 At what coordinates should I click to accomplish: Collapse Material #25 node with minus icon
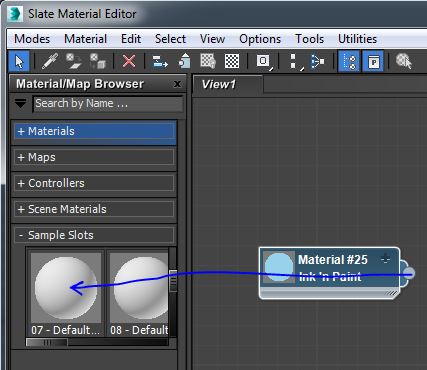point(386,258)
